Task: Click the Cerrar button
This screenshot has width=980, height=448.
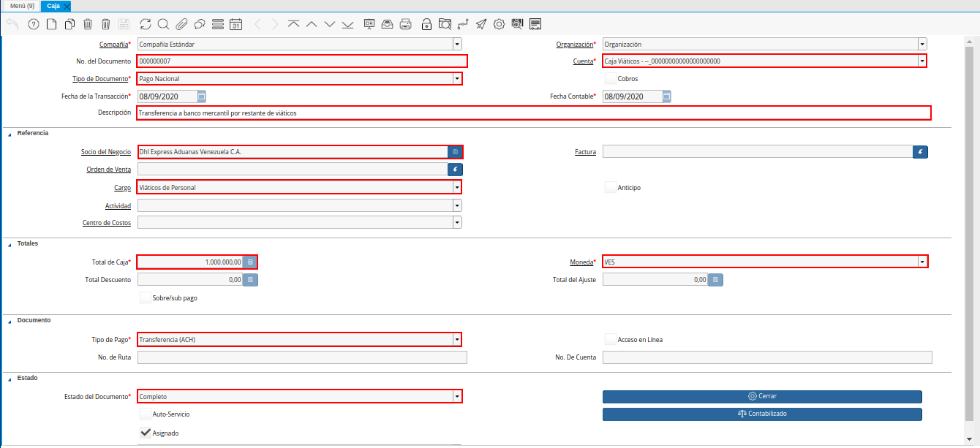Action: [762, 396]
